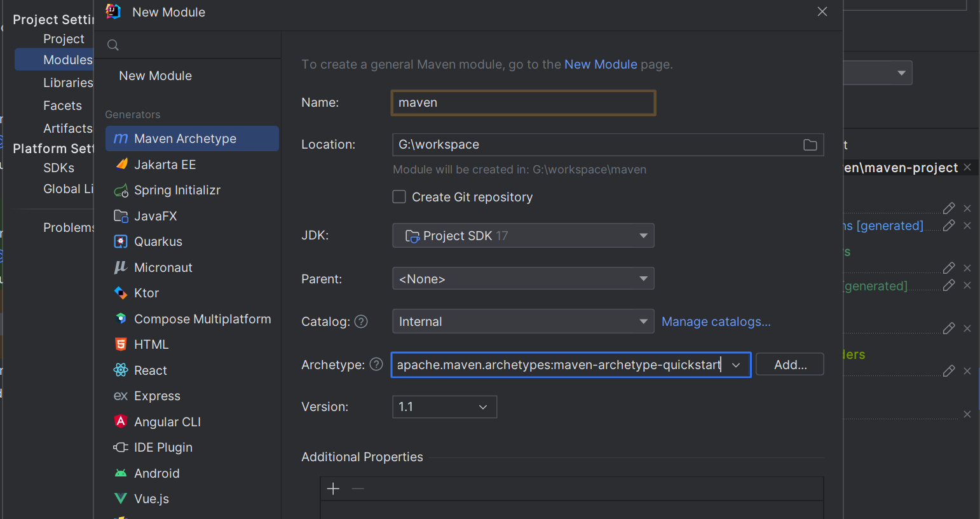
Task: Open the Version 1.1 dropdown
Action: 444,407
